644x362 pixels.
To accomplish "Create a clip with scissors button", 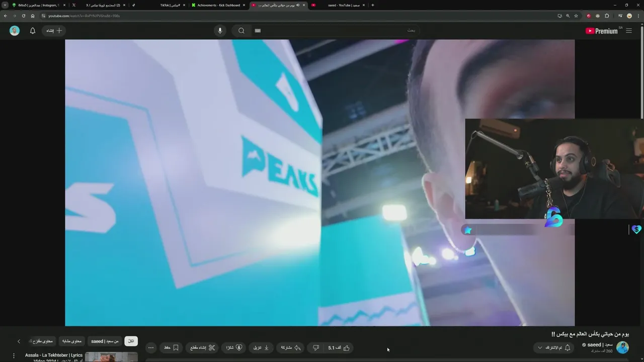I will (x=203, y=347).
